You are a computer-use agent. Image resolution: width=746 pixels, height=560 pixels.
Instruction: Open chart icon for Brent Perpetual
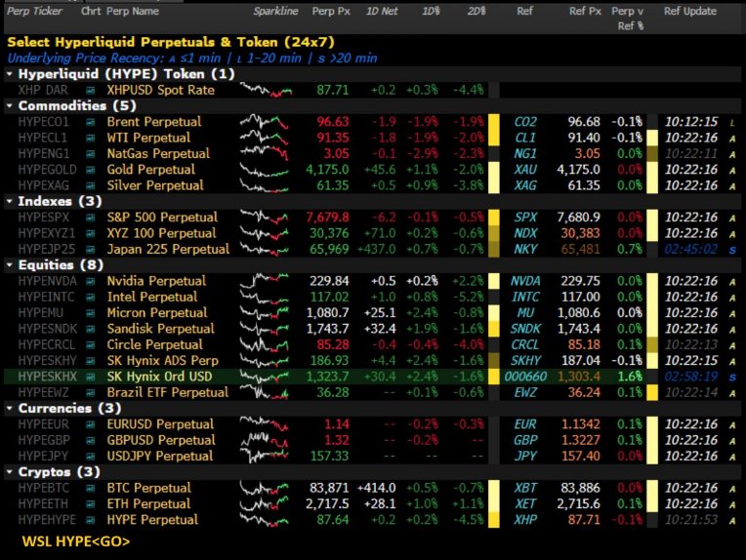pos(91,122)
